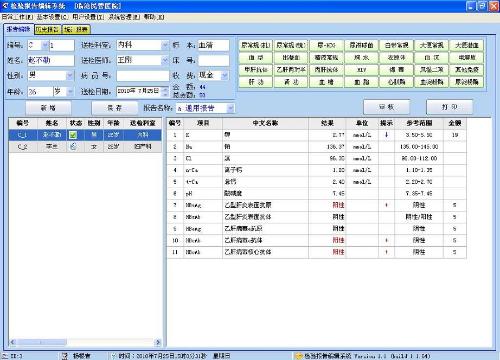Select patient row C_1 in the list
The image size is (500, 360).
[85, 135]
